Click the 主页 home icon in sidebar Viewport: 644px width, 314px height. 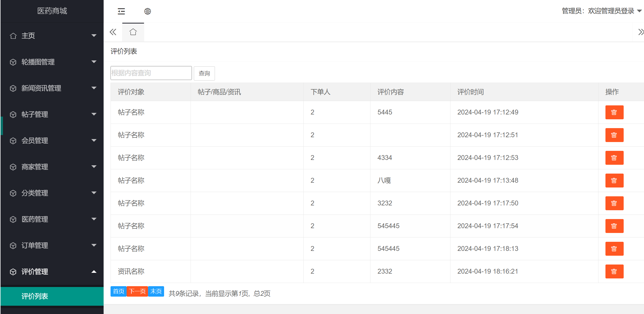[13, 36]
